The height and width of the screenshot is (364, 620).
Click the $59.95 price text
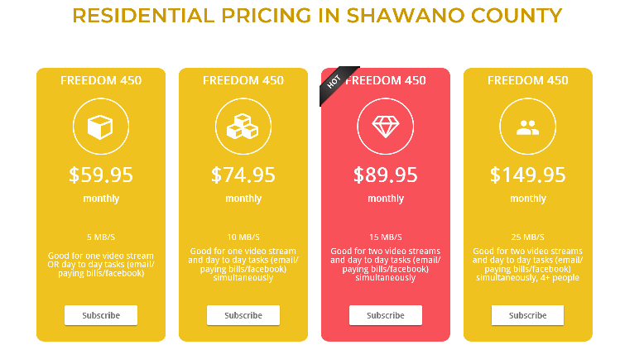(101, 175)
